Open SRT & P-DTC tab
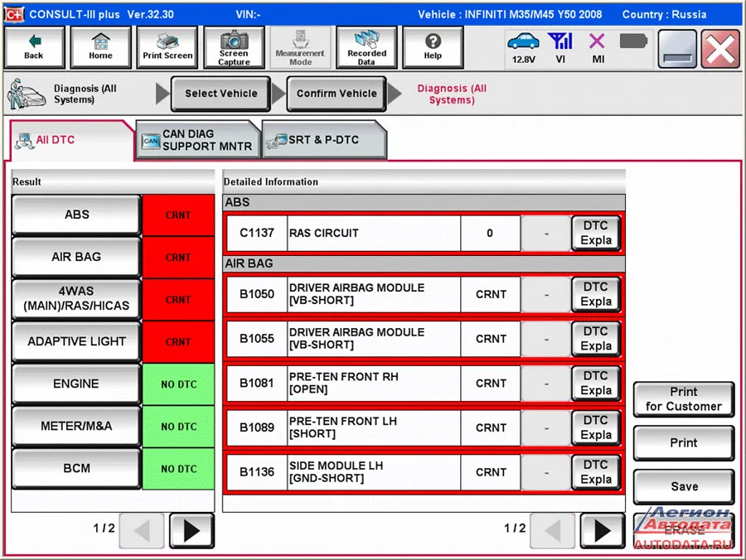Screen dimensions: 746x560 [x=324, y=140]
